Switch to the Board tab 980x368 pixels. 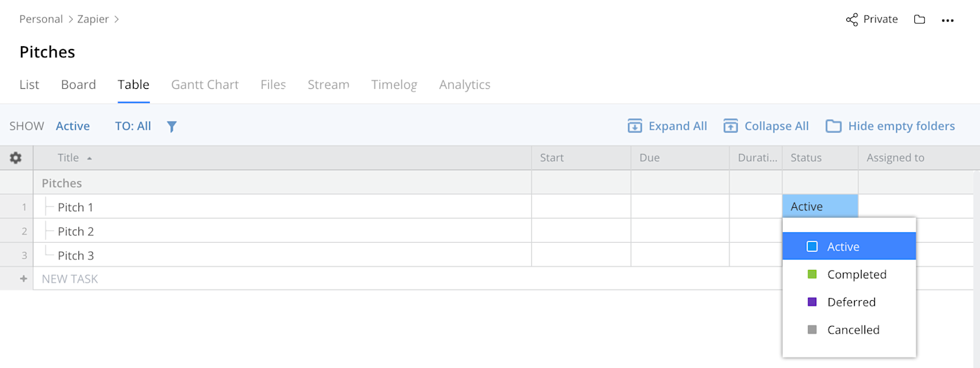[x=78, y=85]
